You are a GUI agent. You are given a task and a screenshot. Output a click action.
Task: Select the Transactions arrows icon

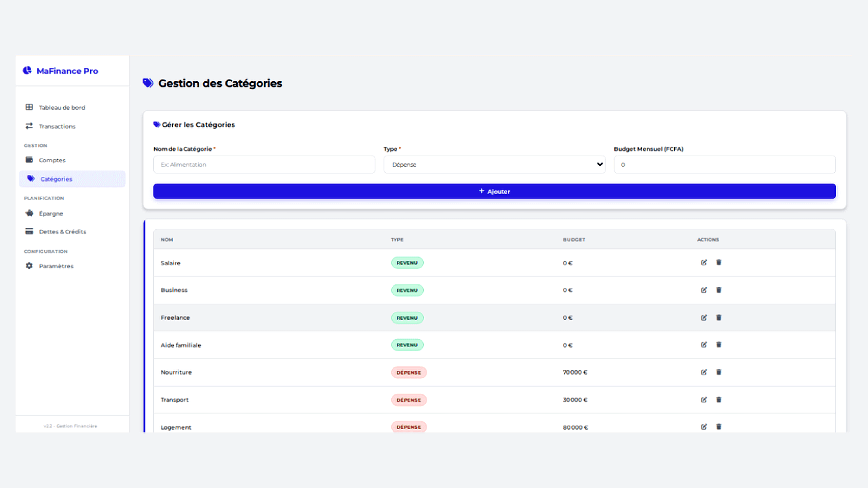tap(29, 126)
